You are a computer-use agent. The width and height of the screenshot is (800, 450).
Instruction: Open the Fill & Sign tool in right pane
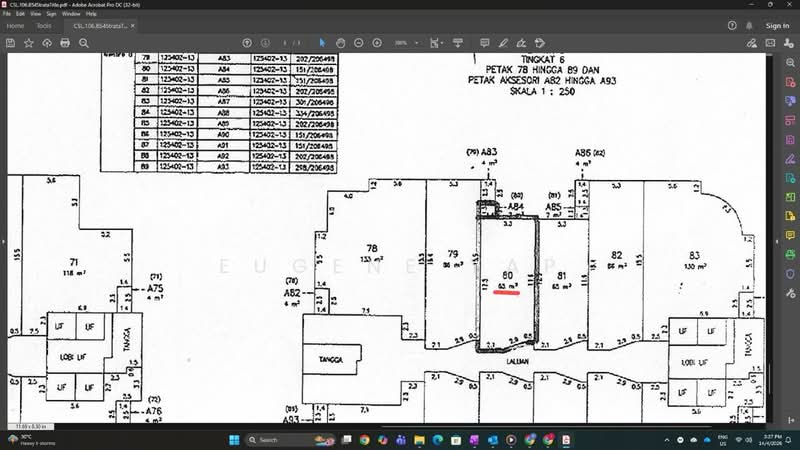(x=790, y=159)
